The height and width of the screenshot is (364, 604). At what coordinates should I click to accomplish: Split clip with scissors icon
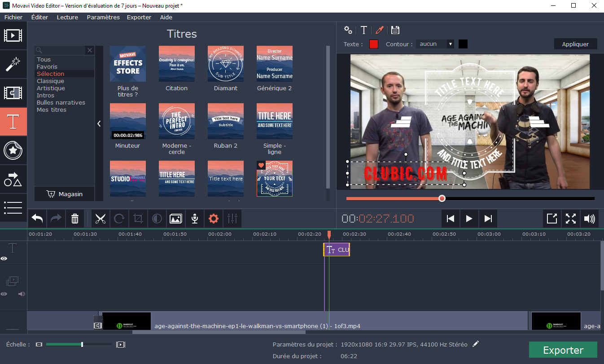click(101, 219)
